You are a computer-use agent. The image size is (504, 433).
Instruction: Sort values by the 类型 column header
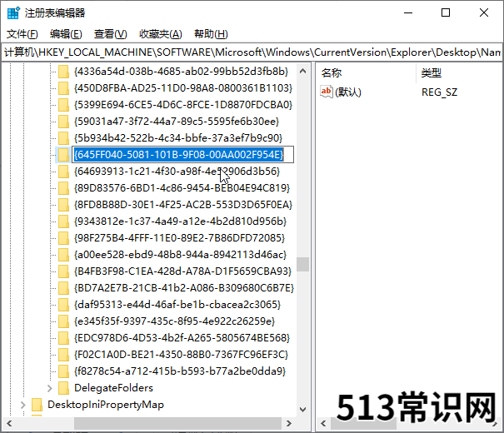click(x=432, y=73)
